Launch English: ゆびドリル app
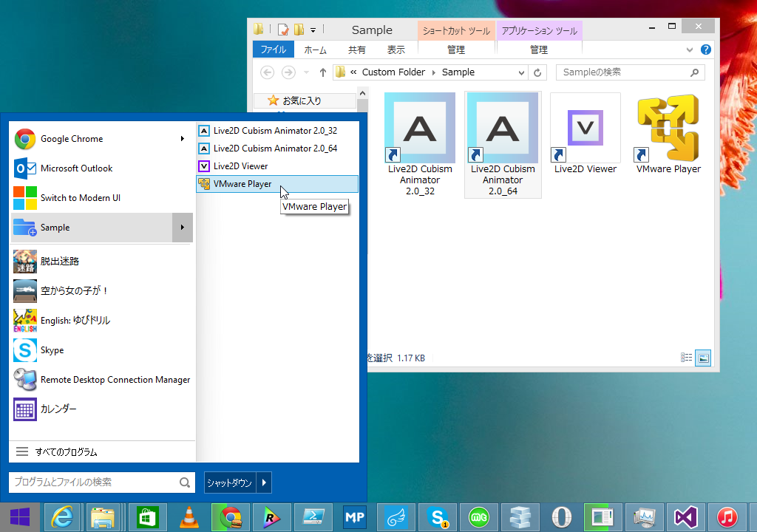 102,321
